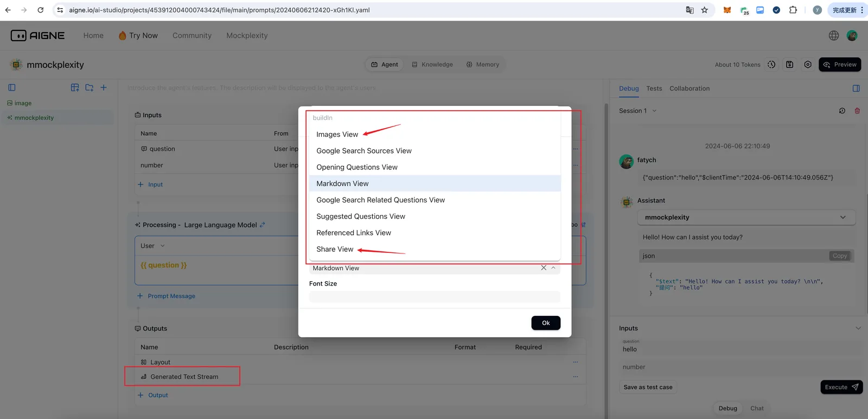Viewport: 868px width, 419px height.
Task: Add a new Output row
Action: (153, 395)
